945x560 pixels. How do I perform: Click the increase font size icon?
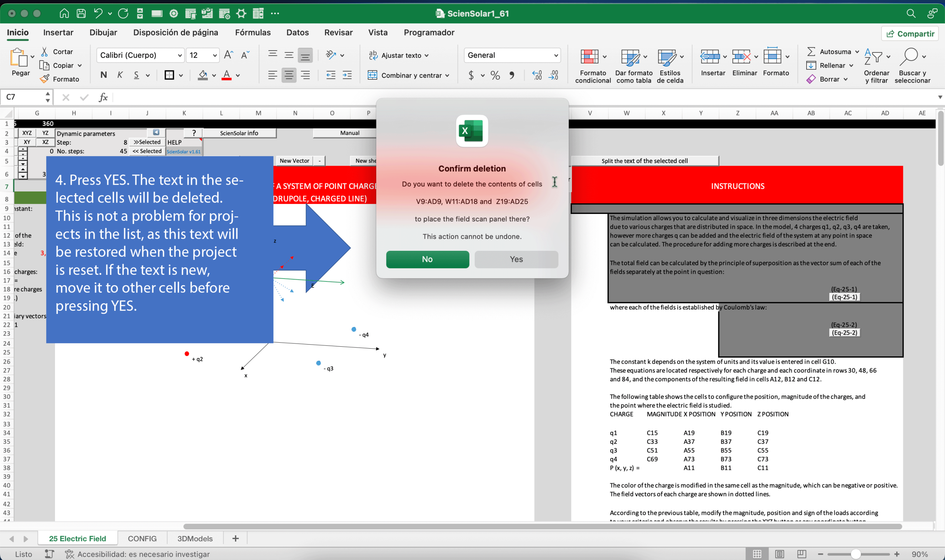(228, 55)
